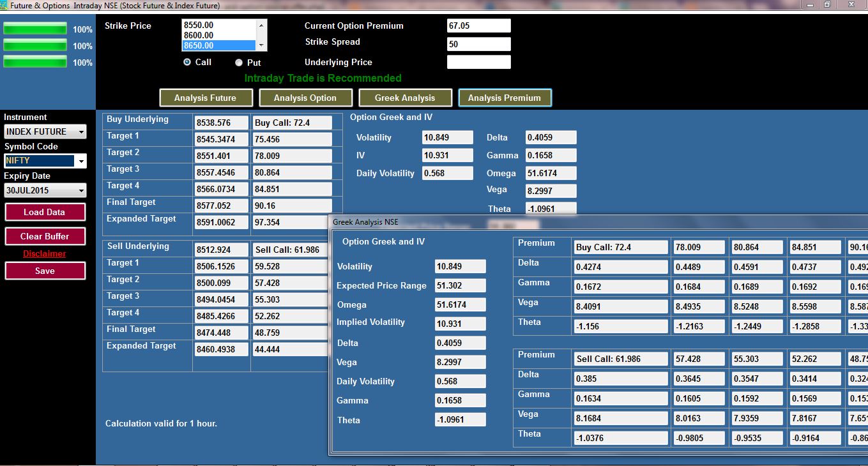Click the Current Option Premium field showing 67.05
The width and height of the screenshot is (868, 466).
pyautogui.click(x=478, y=26)
